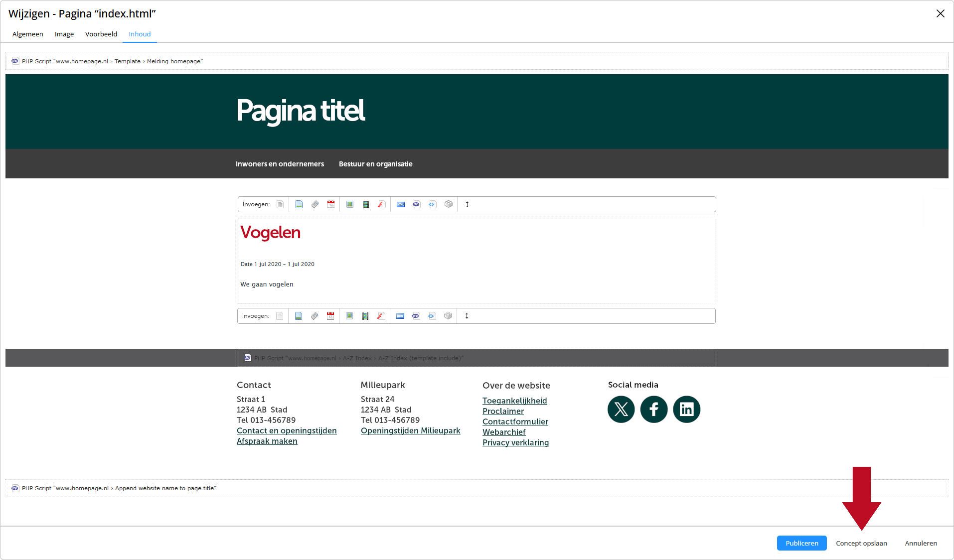
Task: Insert a calendar event from the bottom Invoegen toolbar
Action: coord(330,316)
